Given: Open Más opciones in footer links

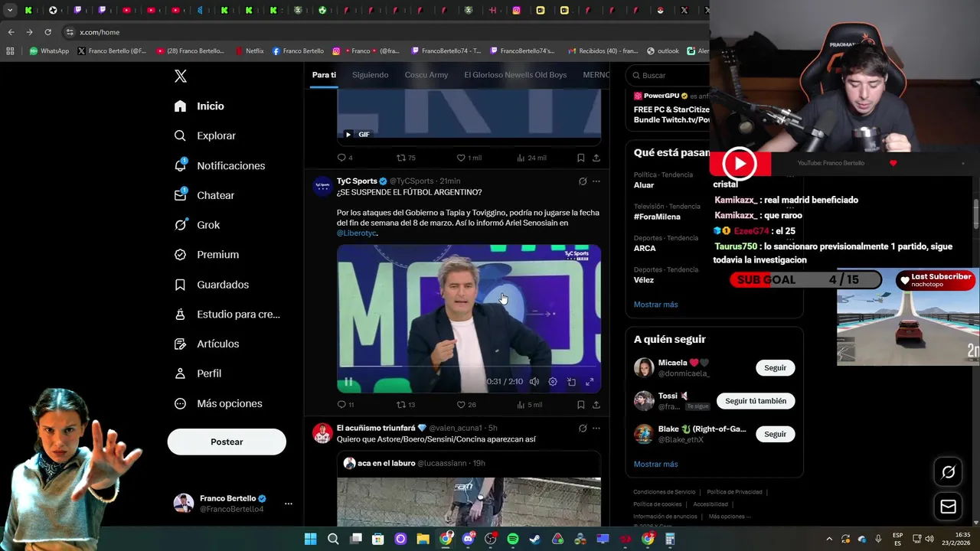Looking at the screenshot, I should pyautogui.click(x=729, y=517).
